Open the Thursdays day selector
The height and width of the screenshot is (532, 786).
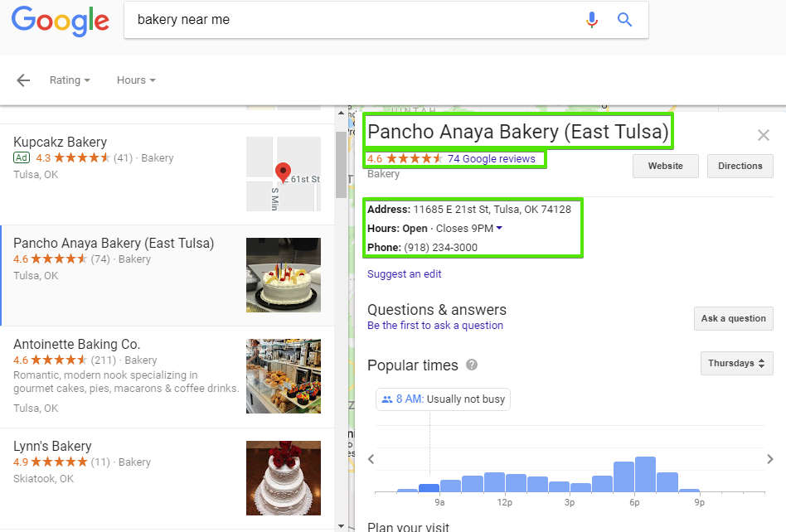[736, 363]
